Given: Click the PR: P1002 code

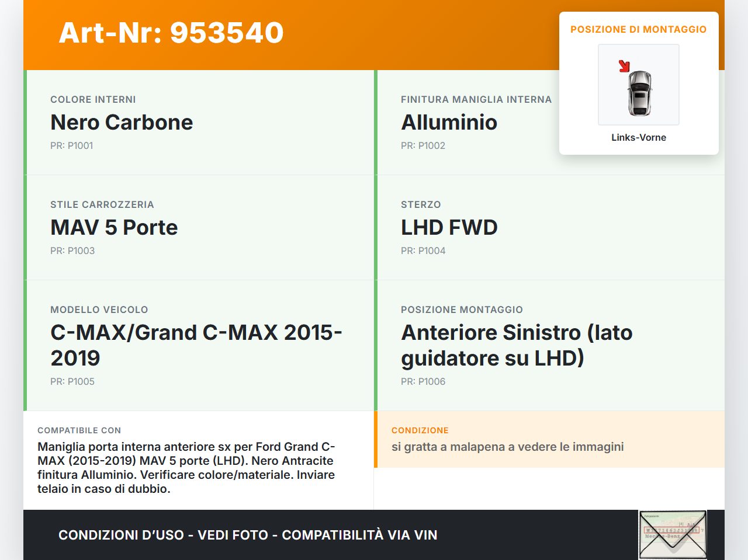Looking at the screenshot, I should pos(423,145).
